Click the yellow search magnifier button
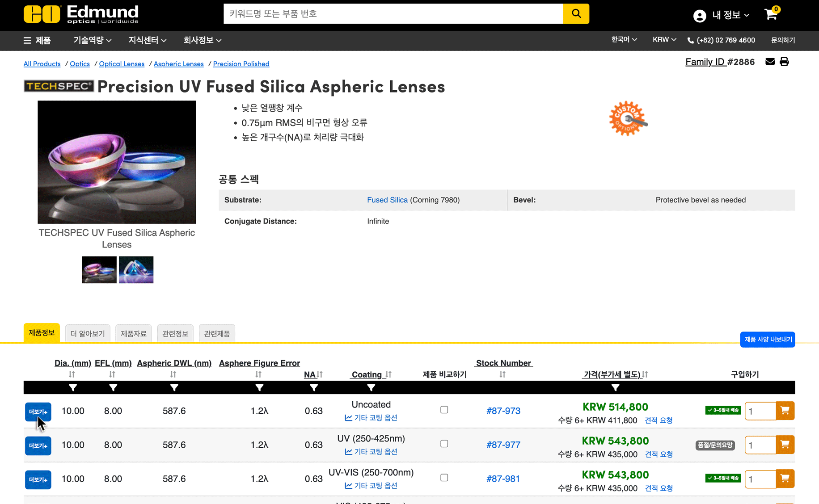 [576, 14]
